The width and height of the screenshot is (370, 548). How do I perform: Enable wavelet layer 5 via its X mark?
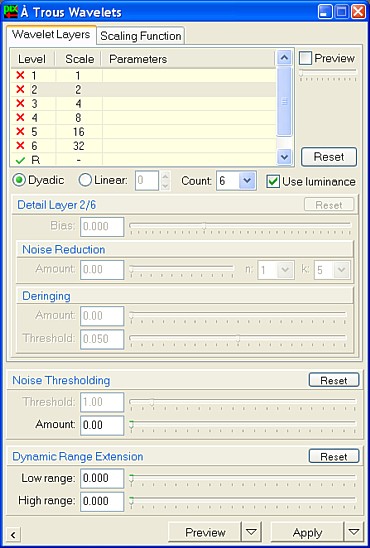[x=21, y=131]
